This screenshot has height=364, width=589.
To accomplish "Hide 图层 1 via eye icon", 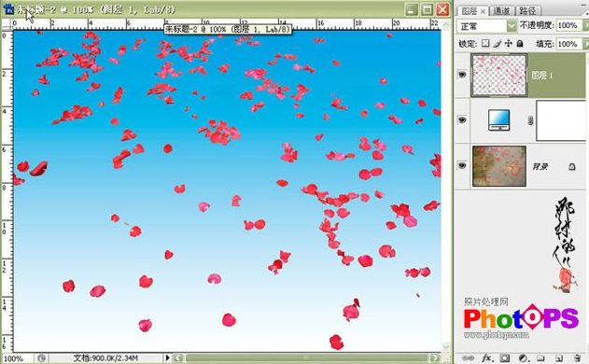I will click(x=462, y=75).
